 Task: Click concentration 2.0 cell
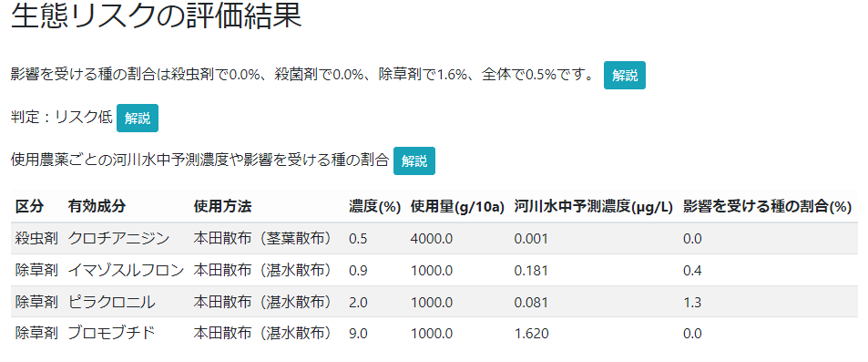coord(358,302)
